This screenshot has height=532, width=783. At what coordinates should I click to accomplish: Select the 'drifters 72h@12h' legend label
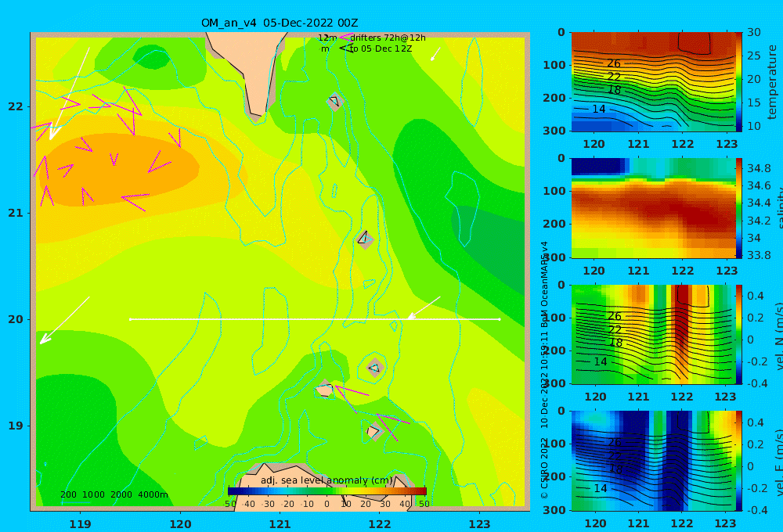(x=388, y=38)
